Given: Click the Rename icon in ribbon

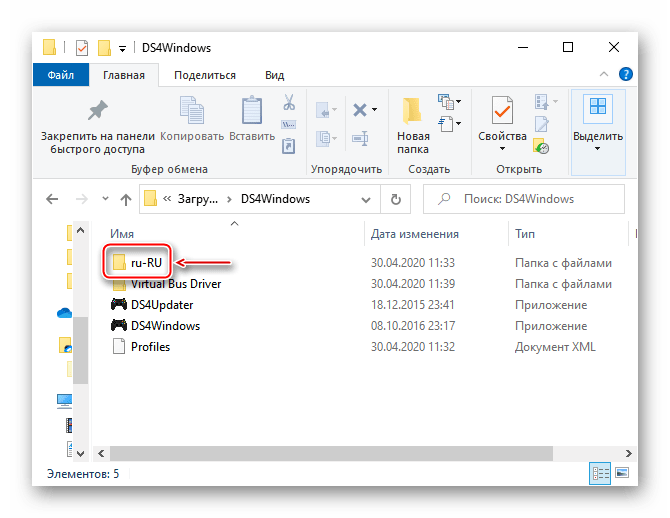Looking at the screenshot, I should [x=360, y=138].
